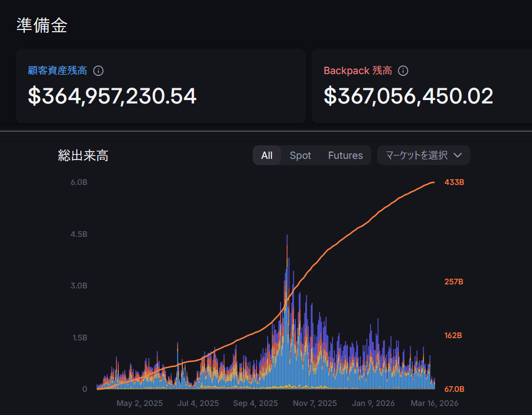Select the $367,056,450.02 Backpack balance value
532x415 pixels.
click(408, 96)
